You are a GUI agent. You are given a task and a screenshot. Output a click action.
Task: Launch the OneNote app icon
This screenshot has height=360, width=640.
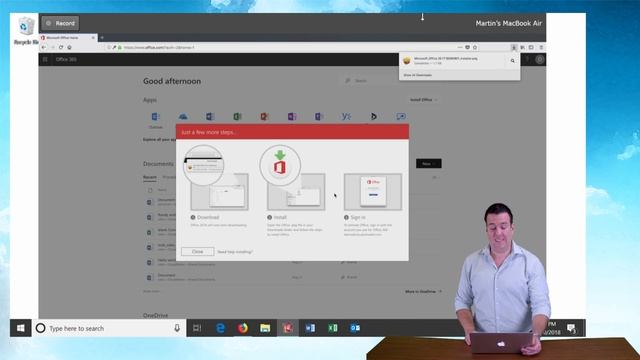click(292, 117)
